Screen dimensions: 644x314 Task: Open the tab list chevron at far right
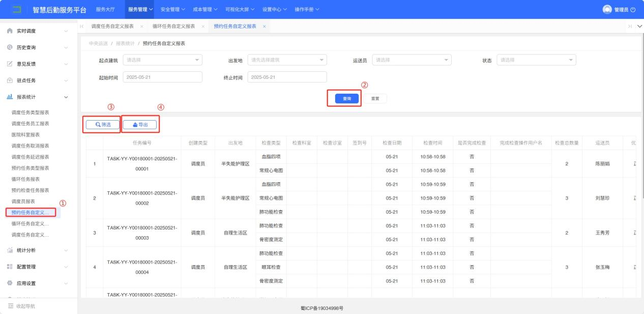tap(639, 26)
